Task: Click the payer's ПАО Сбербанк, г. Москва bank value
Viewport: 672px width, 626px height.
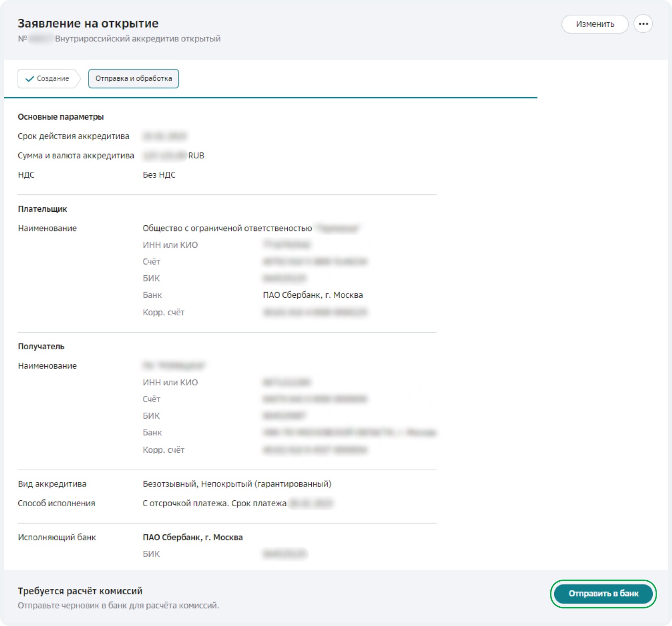Action: pos(313,295)
